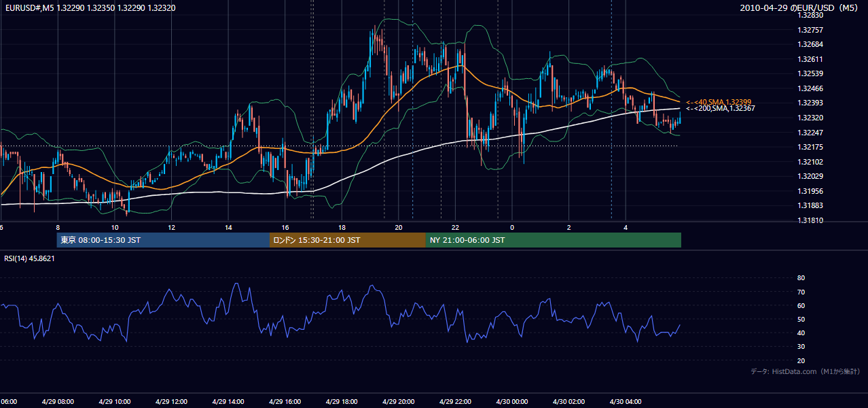
Task: Click the 4/30 02:00 date label
Action: (x=569, y=402)
